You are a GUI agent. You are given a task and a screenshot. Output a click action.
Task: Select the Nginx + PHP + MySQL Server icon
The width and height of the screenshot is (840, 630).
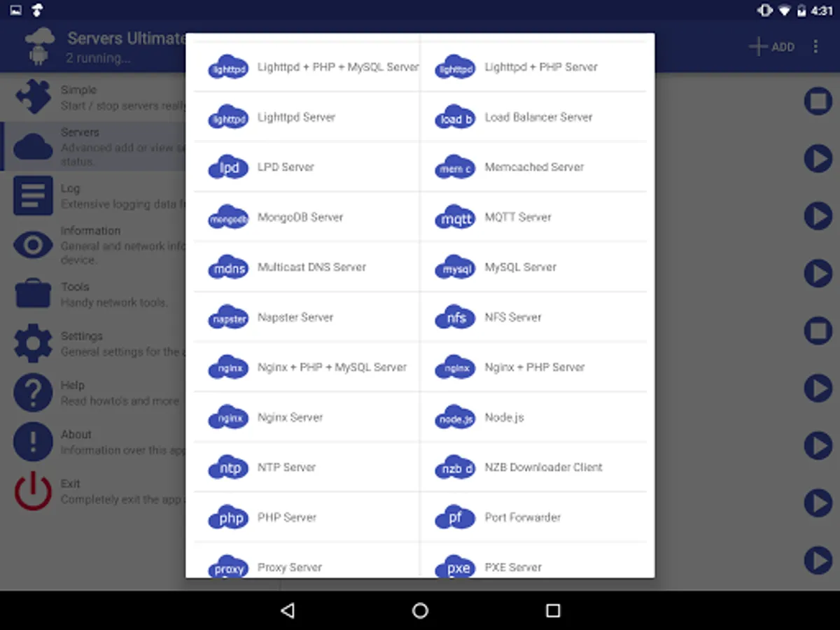tap(229, 367)
